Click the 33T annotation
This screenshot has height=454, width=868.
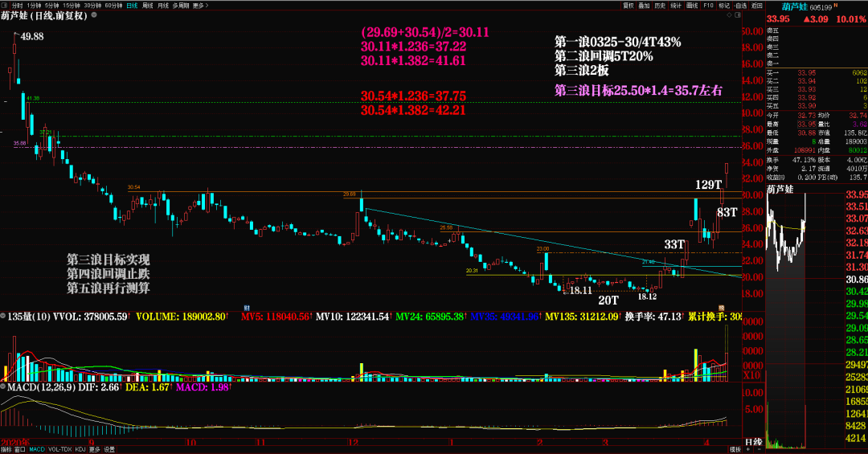[x=675, y=244]
